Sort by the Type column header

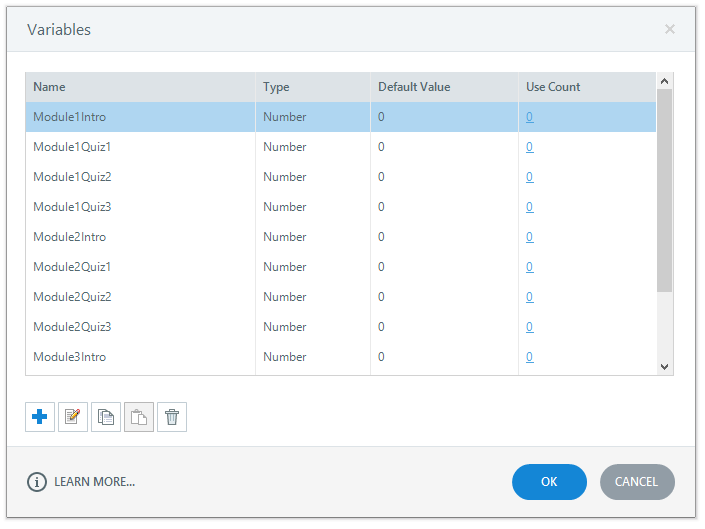pos(276,87)
